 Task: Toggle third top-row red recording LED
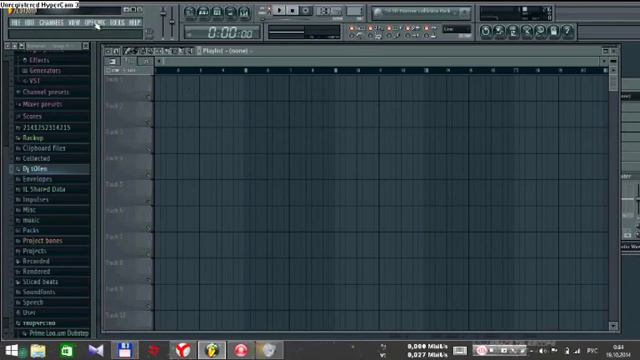click(x=389, y=28)
